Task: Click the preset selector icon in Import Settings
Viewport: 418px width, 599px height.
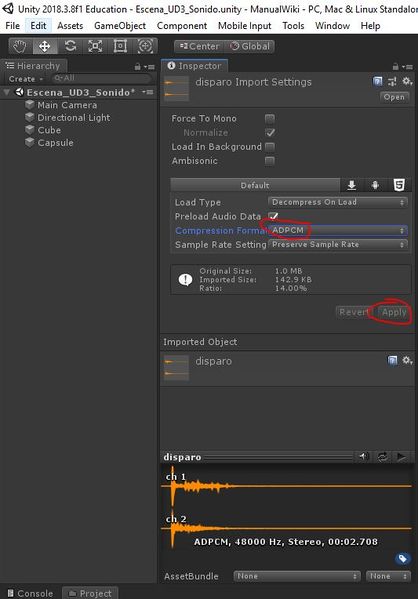Action: [392, 81]
